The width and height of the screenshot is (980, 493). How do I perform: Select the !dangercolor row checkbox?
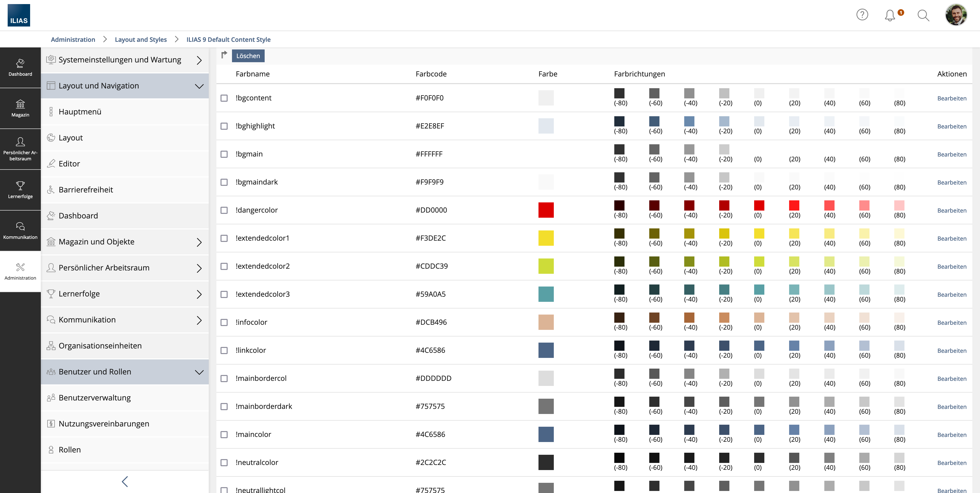click(x=224, y=210)
